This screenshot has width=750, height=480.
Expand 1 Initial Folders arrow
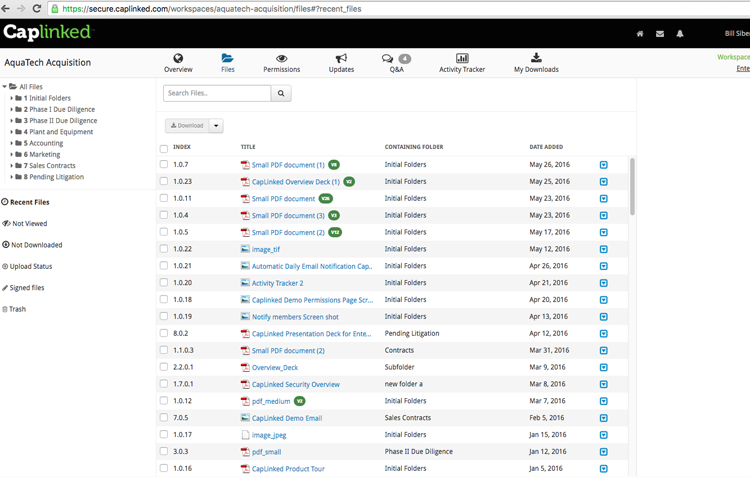pyautogui.click(x=11, y=98)
